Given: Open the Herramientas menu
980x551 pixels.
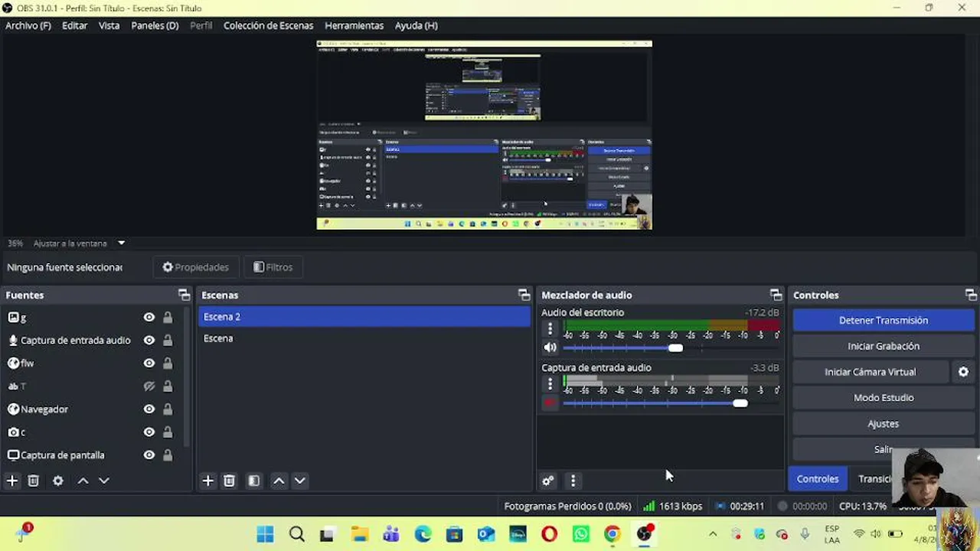Looking at the screenshot, I should click(x=354, y=25).
